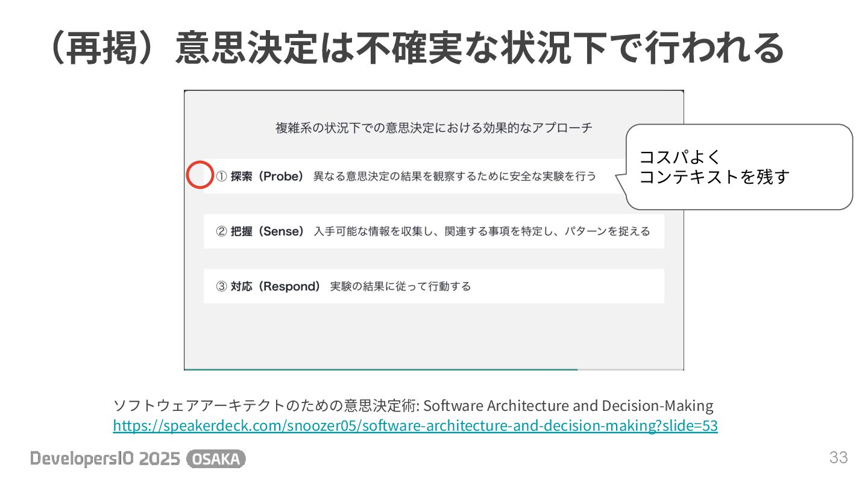868x488 pixels.
Task: Click the circled number ③ icon
Action: (221, 286)
